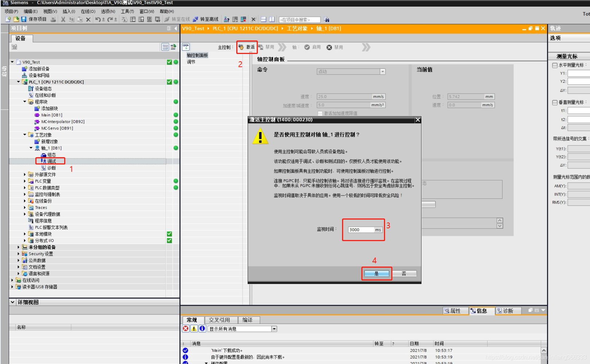Click the search in project field
The image size is (590, 364).
pos(299,20)
